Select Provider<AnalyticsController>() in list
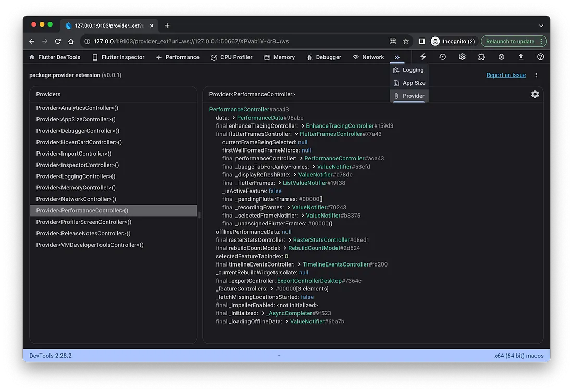The image size is (573, 392). tap(113, 108)
